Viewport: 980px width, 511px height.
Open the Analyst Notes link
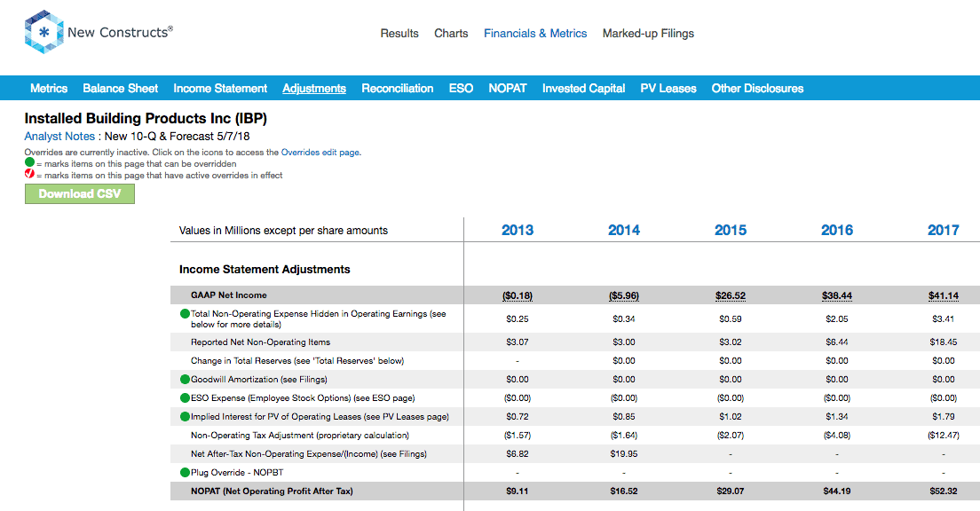click(x=59, y=137)
